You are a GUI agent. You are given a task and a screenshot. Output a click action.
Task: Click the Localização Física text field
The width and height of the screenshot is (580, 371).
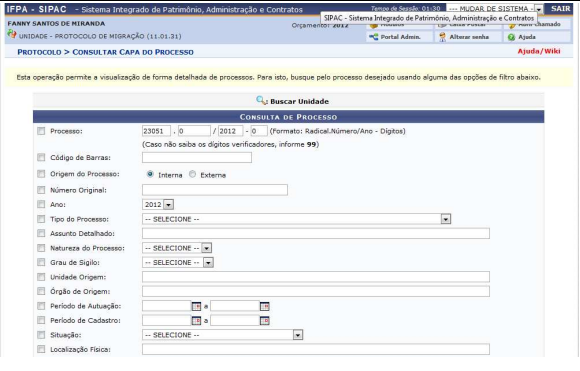tap(316, 349)
